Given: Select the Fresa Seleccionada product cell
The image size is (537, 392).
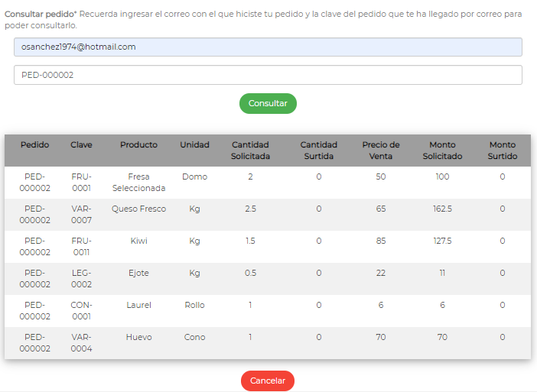Looking at the screenshot, I should coord(138,183).
